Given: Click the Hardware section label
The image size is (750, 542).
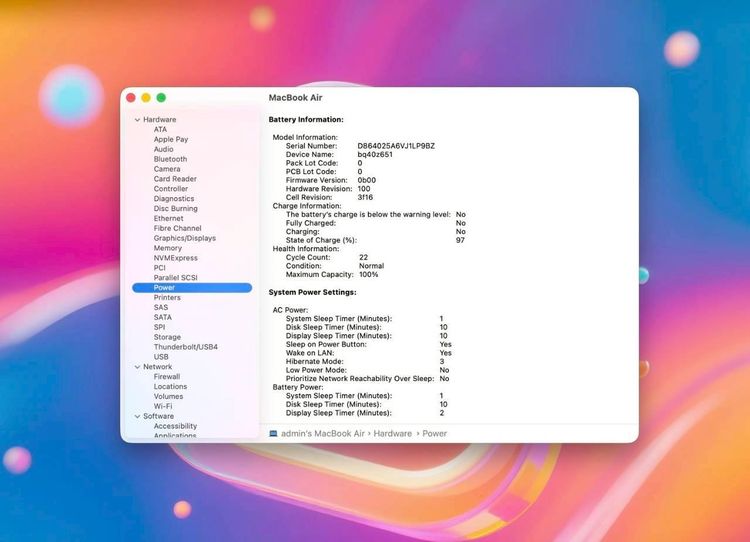Looking at the screenshot, I should pos(160,120).
